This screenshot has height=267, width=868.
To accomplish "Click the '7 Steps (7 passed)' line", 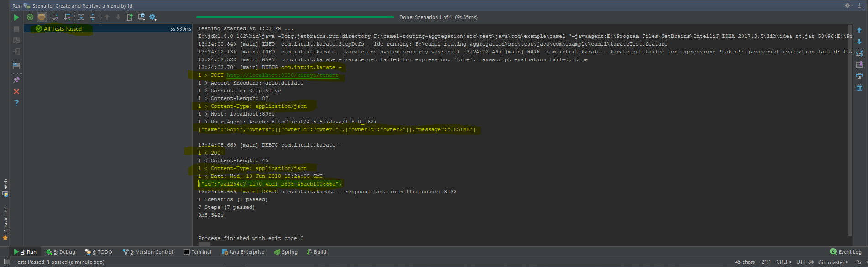I will [226, 207].
